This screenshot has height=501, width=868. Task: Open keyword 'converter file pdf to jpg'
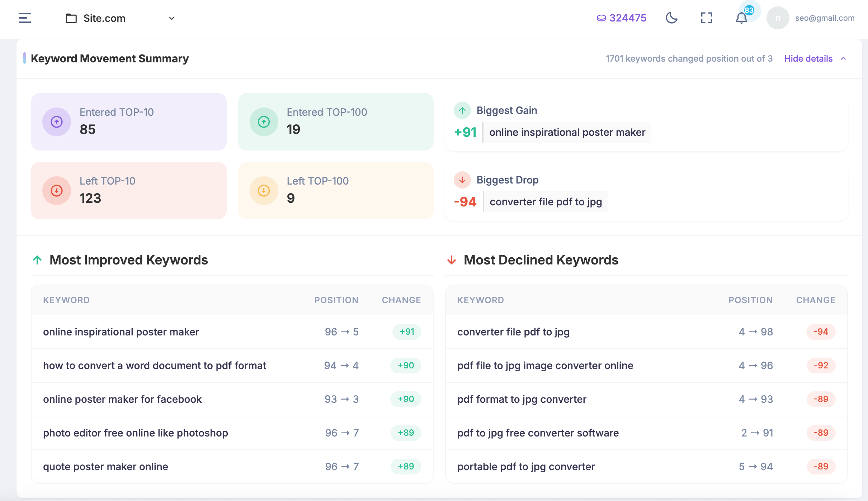(x=514, y=332)
